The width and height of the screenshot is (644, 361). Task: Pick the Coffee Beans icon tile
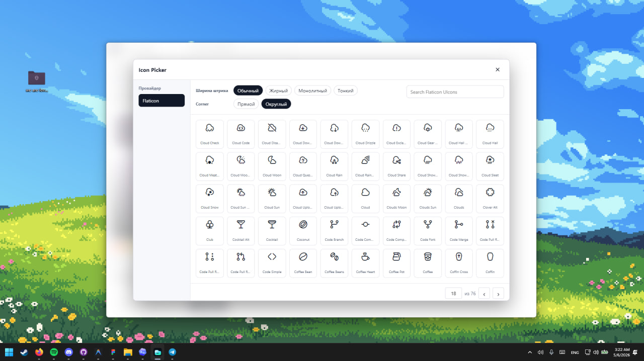[334, 262]
